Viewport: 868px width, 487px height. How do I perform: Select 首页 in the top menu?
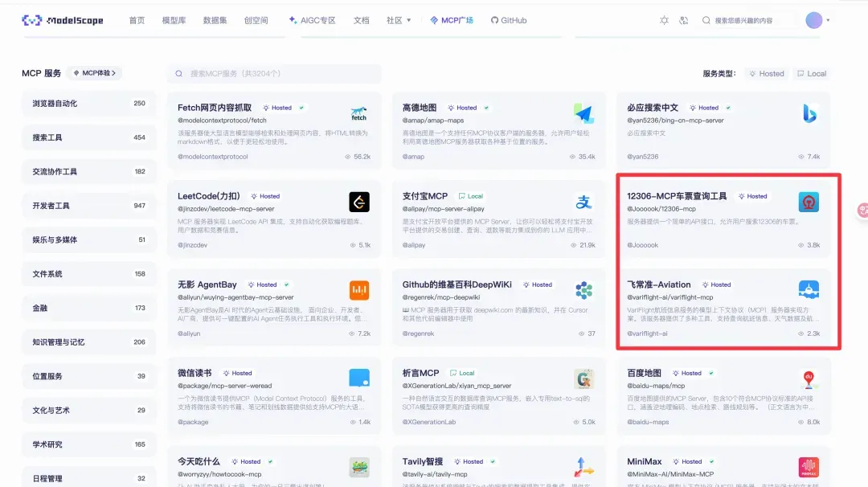[x=136, y=21]
